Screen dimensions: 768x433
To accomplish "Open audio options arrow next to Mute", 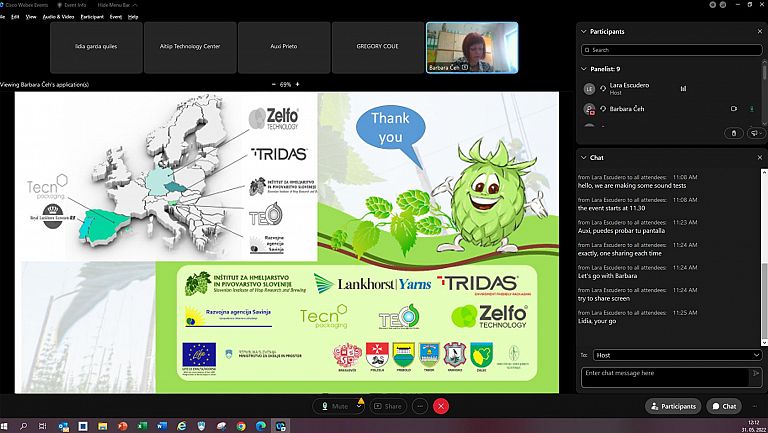I will tap(359, 406).
